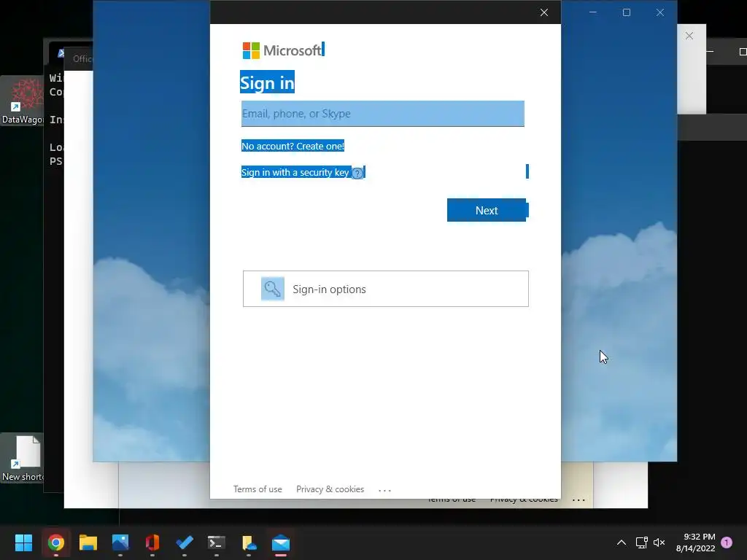
Task: Maximize the blue sky background window
Action: (627, 12)
